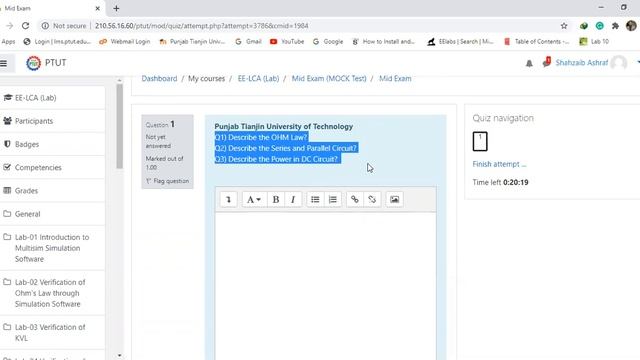
Task: Click the browser forward arrow
Action: (x=9, y=26)
